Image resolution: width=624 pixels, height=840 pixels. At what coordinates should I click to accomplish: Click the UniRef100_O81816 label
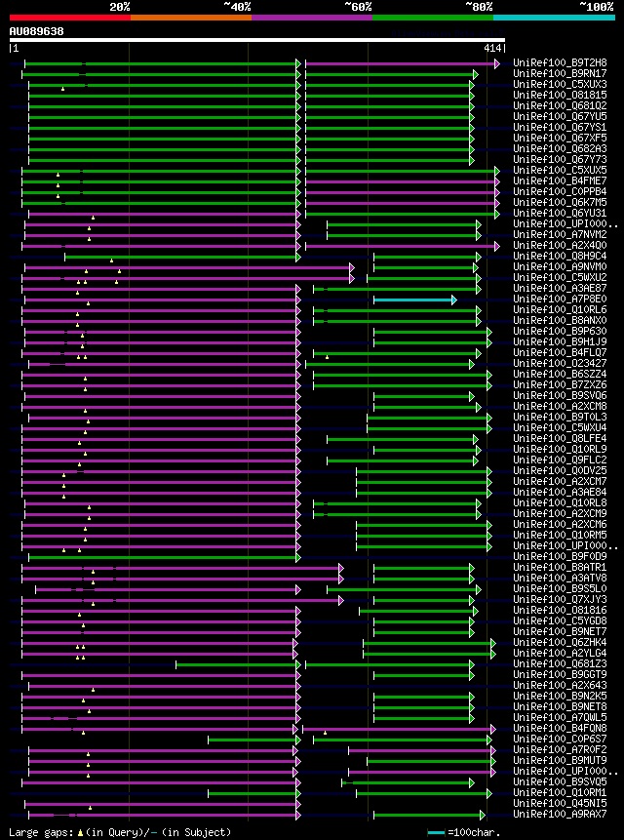560,609
